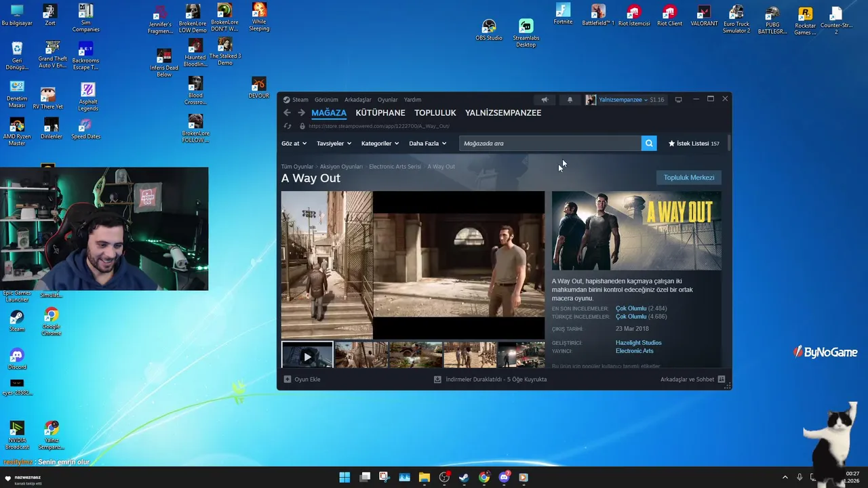
Task: Show hidden system tray icons
Action: point(785,477)
